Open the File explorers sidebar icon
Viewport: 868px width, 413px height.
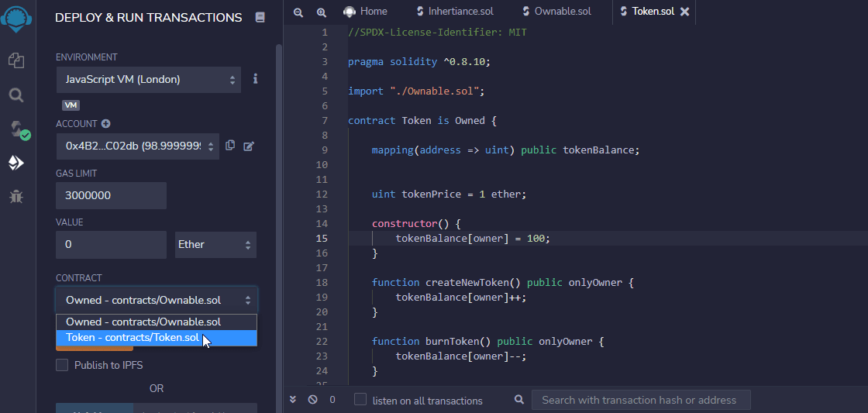16,60
